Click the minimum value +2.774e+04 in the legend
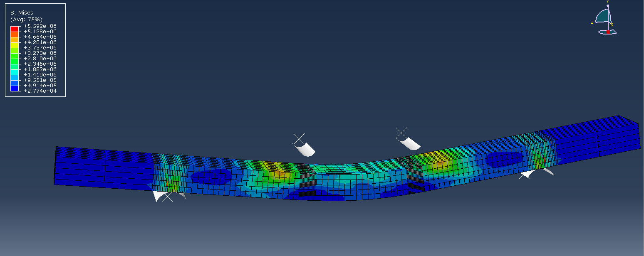Viewport: 644px width, 256px height. click(40, 91)
